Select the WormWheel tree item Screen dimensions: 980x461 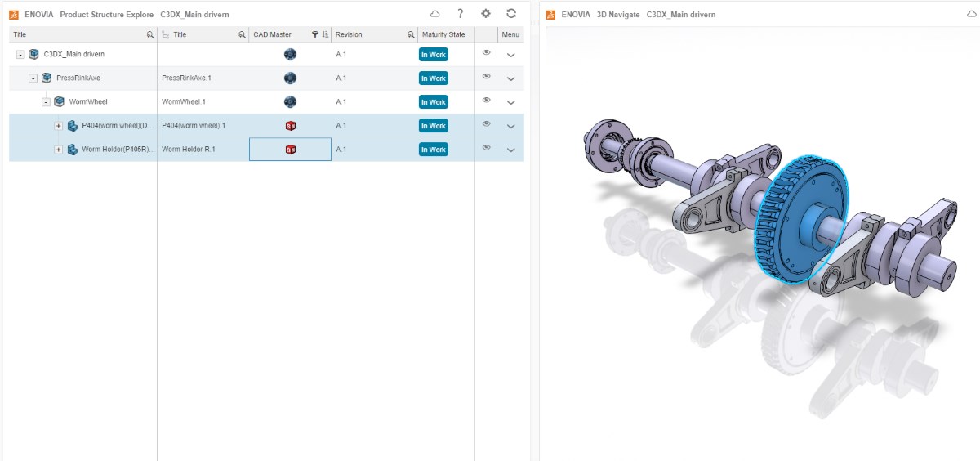[88, 101]
